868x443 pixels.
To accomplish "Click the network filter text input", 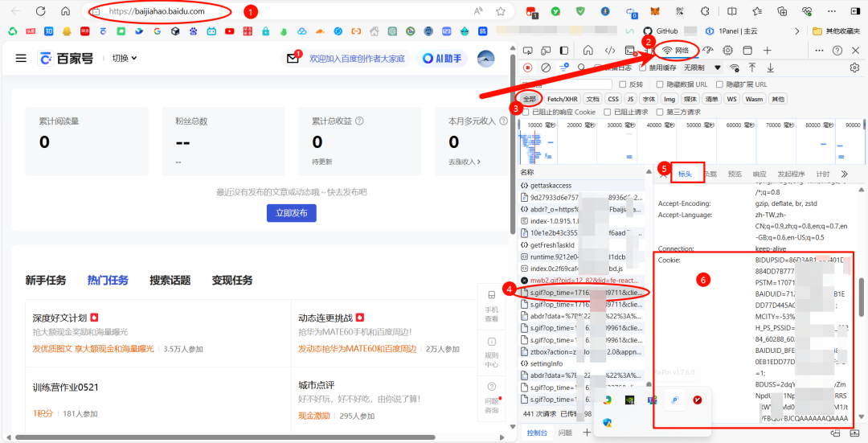I will coord(566,84).
